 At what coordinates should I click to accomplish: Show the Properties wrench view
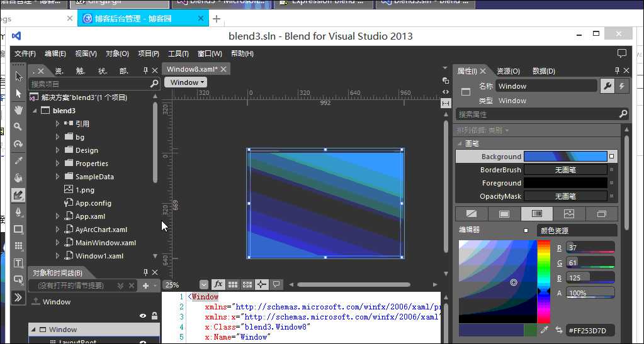pos(607,86)
